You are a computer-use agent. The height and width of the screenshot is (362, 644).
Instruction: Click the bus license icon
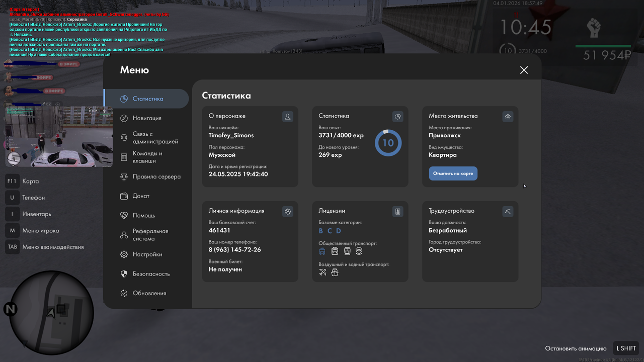point(323,251)
